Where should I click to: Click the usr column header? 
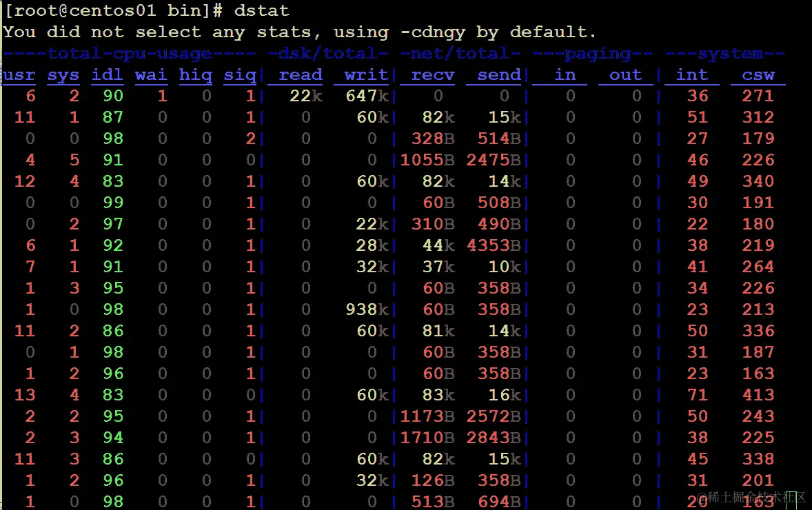[19, 75]
